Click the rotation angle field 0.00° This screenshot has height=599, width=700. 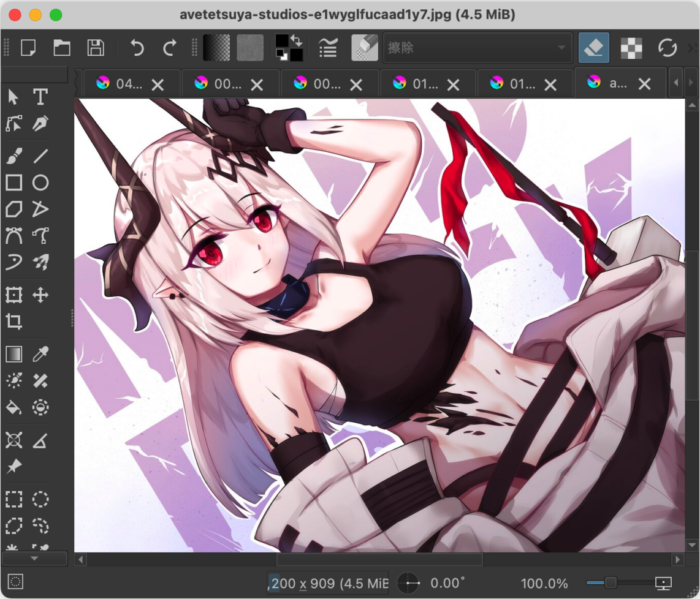tap(447, 583)
